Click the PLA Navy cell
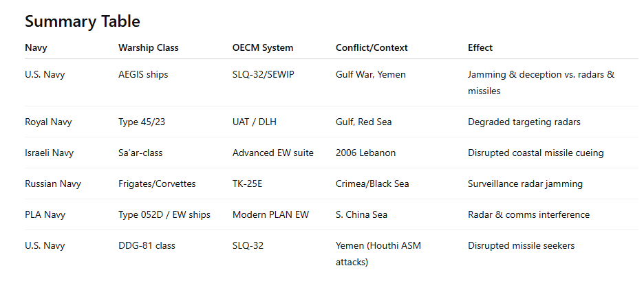644x290 pixels. pos(45,215)
